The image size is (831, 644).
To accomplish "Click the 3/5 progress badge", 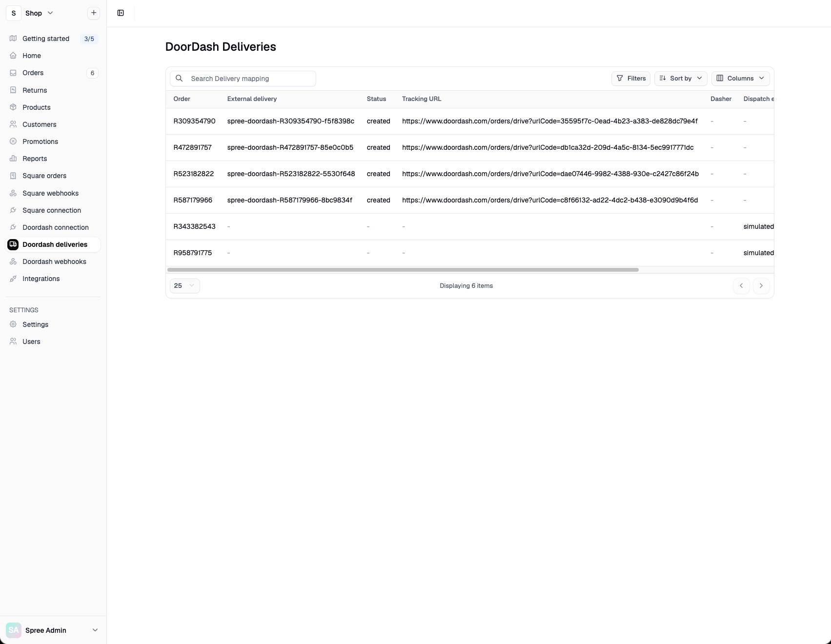I will point(89,39).
